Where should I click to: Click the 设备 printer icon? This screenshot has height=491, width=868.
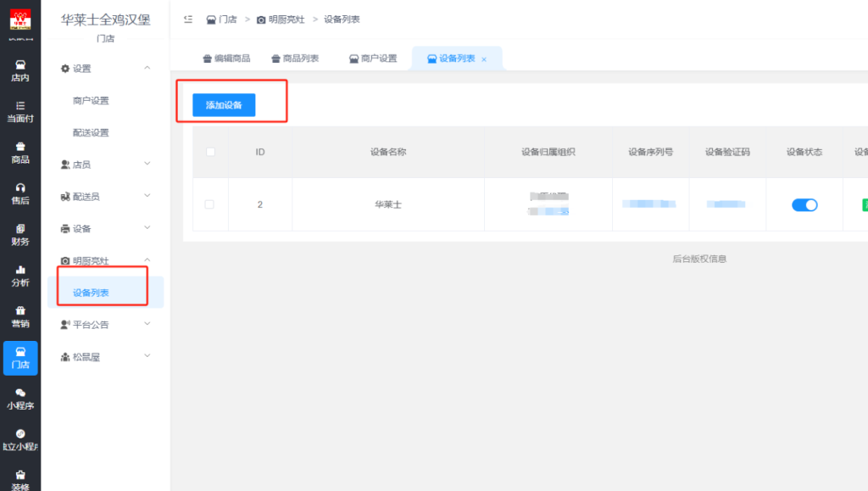pos(64,229)
